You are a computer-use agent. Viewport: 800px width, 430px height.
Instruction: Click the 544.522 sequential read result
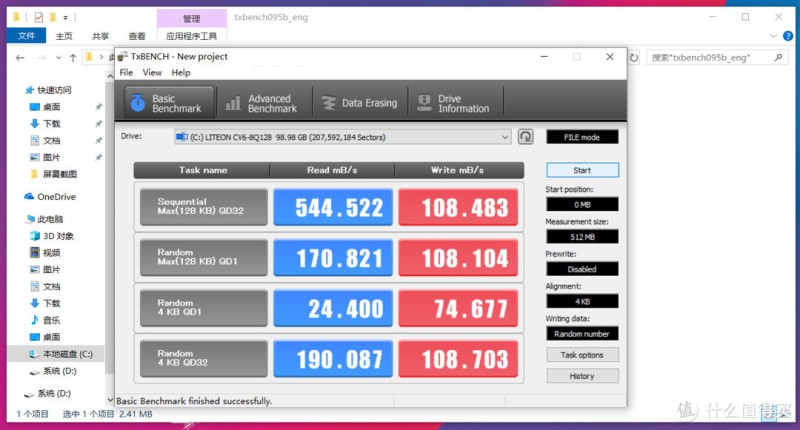(x=333, y=207)
